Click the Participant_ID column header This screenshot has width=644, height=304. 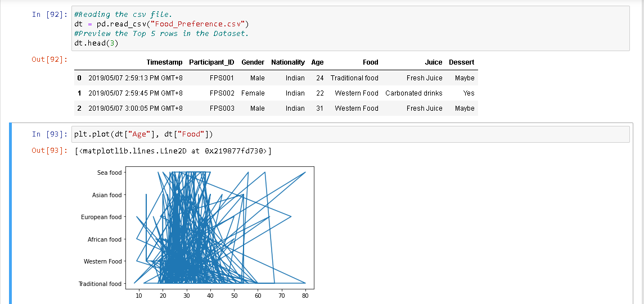tap(211, 62)
